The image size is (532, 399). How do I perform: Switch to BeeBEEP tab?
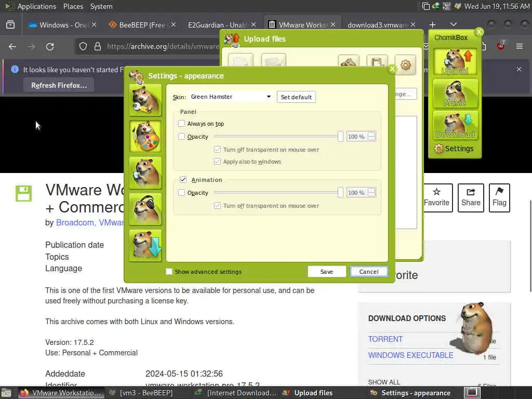coord(142,25)
